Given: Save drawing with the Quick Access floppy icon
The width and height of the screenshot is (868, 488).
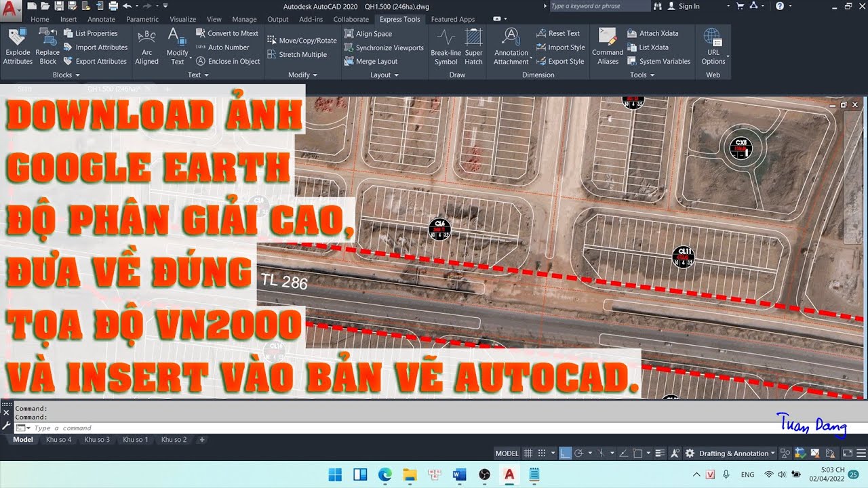Looking at the screenshot, I should (x=59, y=6).
